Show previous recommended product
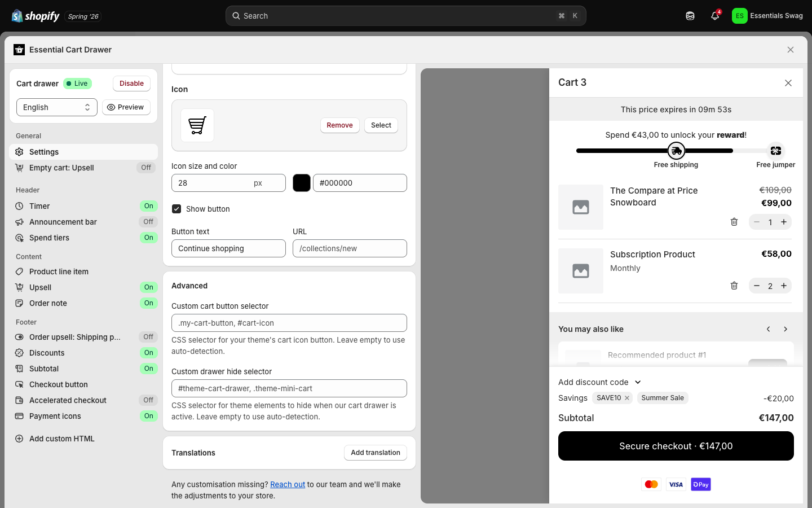Image resolution: width=812 pixels, height=508 pixels. (768, 329)
